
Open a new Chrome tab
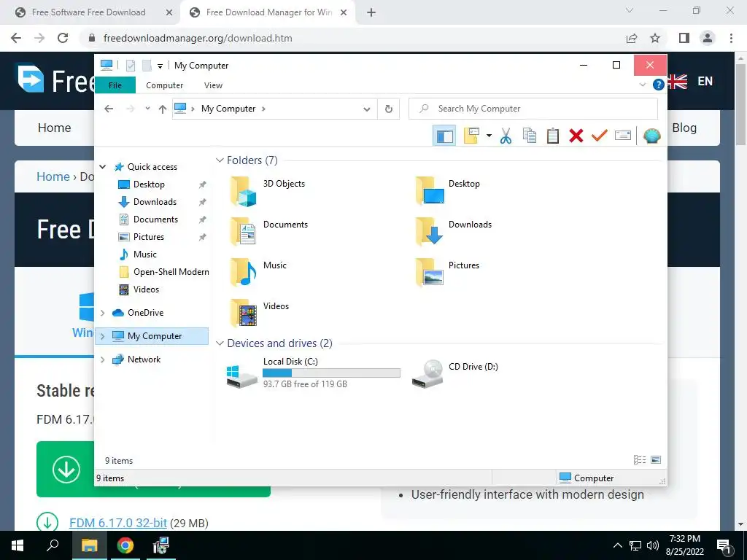371,12
